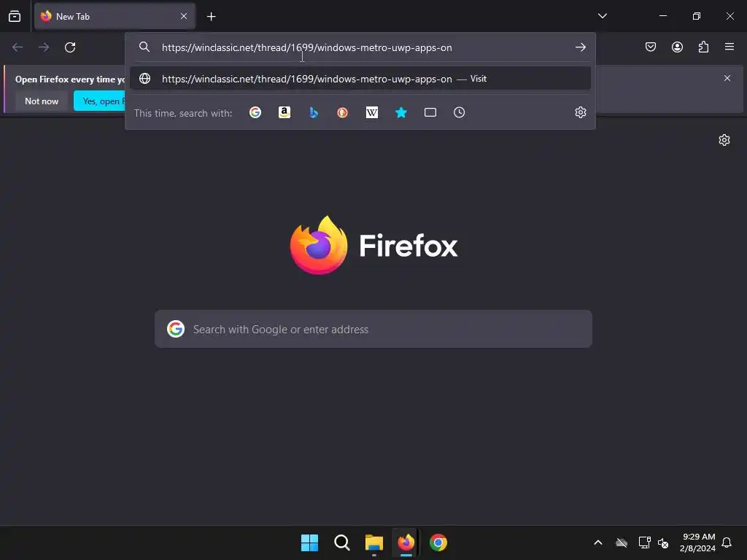Screen dimensions: 747x560
Task: Personalize new tab with gear icon
Action: coord(724,140)
